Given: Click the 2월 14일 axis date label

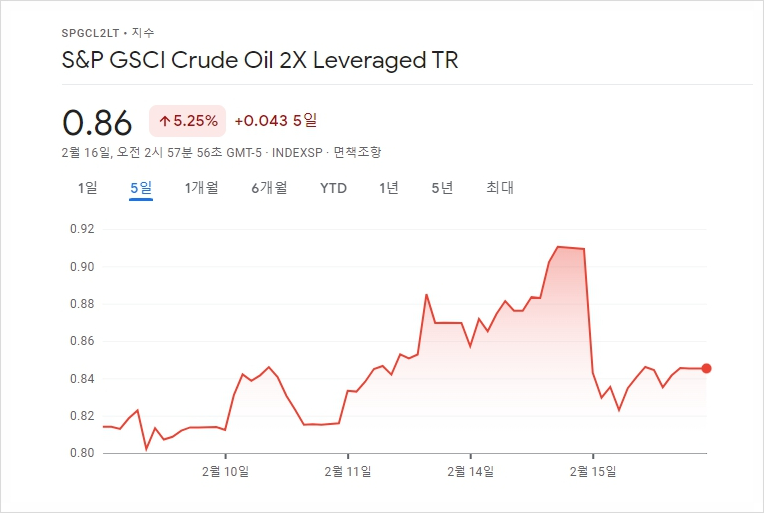Looking at the screenshot, I should [x=471, y=471].
